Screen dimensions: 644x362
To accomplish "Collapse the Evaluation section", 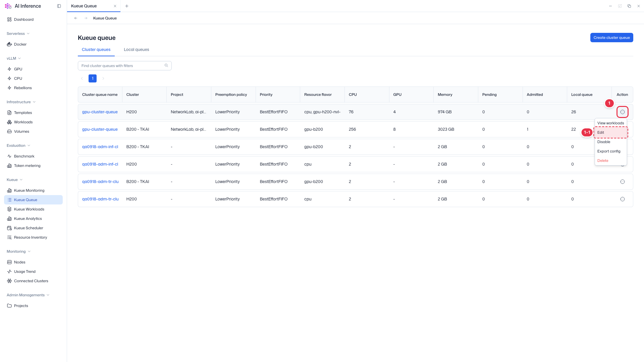I will 18,145.
